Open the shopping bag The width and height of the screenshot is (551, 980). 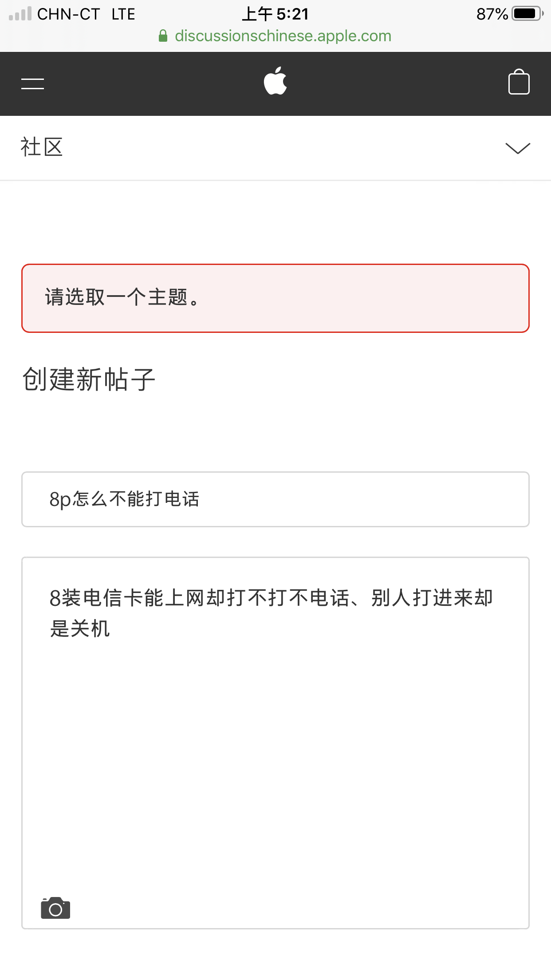[519, 82]
